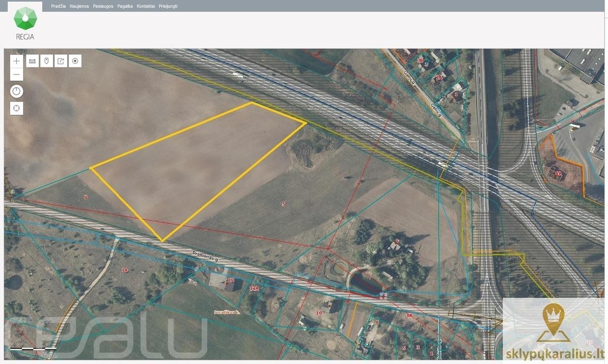Open the share map tool
This screenshot has width=608, height=364.
pos(61,61)
